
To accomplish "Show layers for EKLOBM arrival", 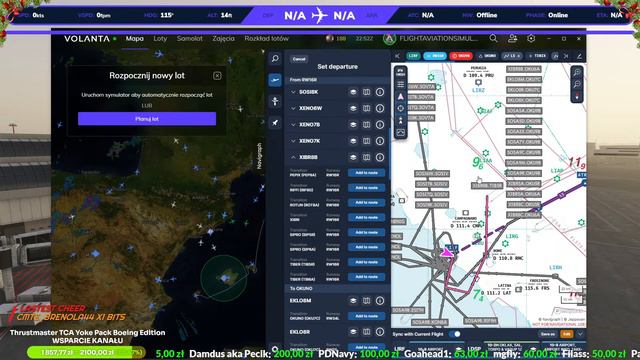I will tap(353, 301).
